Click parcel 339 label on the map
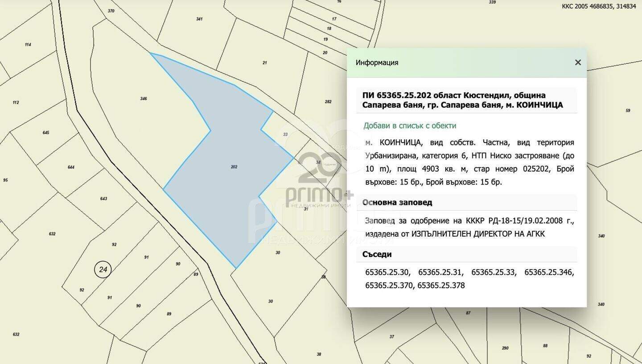This screenshot has height=364, width=642. coord(492,2)
